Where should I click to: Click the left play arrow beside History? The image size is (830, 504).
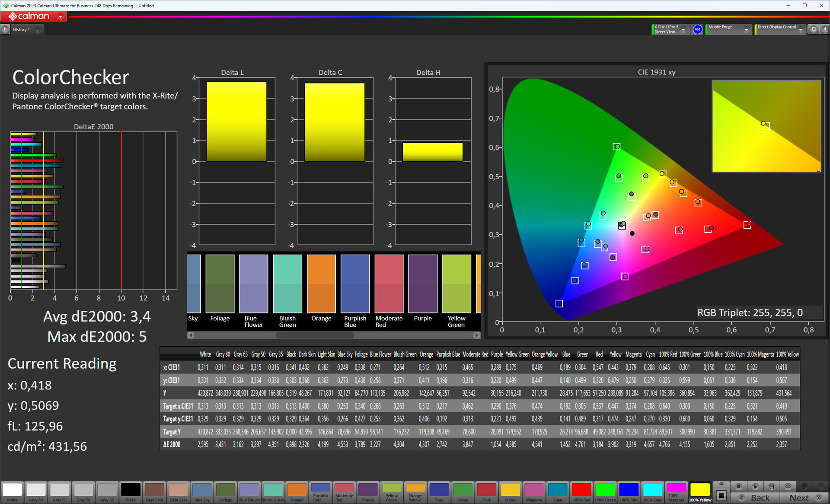(x=5, y=29)
